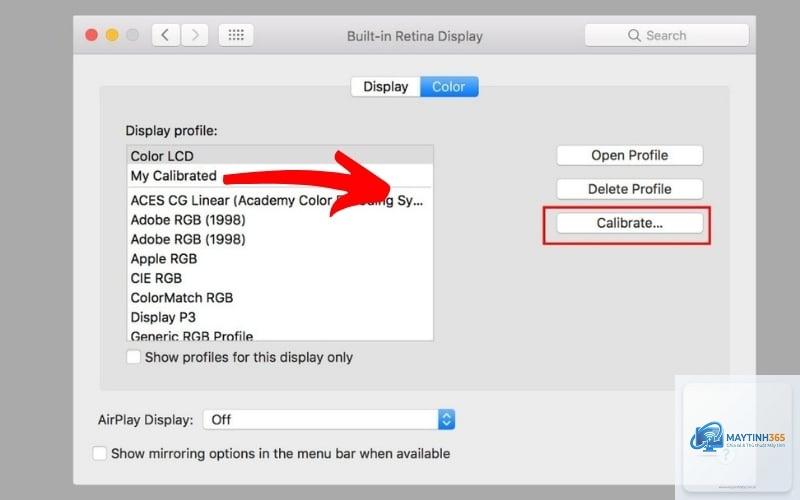Go forward with the right chevron button
800x500 pixels.
[195, 35]
